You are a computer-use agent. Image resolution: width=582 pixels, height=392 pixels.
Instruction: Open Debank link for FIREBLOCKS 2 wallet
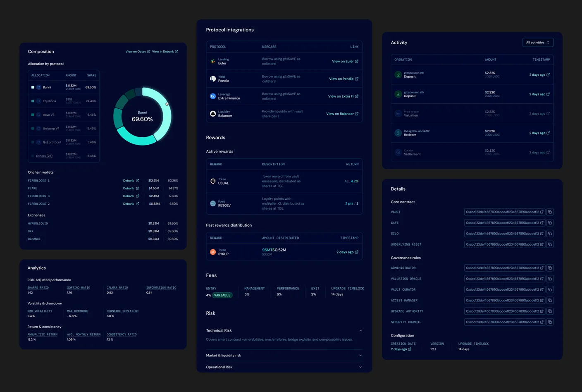click(x=131, y=204)
